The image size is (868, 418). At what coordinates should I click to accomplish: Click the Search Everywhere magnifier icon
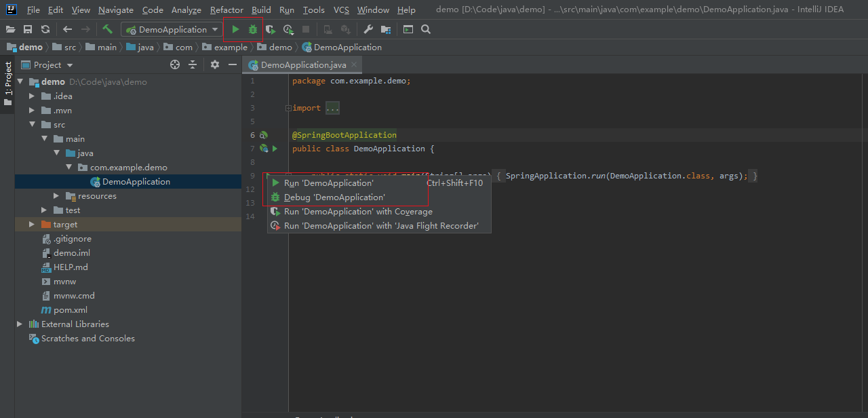pyautogui.click(x=426, y=29)
